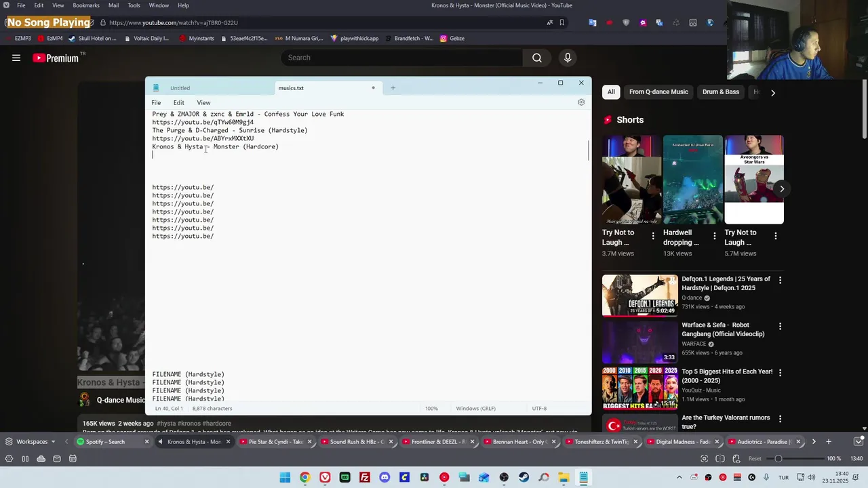Open the Warface Robot Gangbang thumbnail
Viewport: 868px width, 488px height.
(x=639, y=342)
